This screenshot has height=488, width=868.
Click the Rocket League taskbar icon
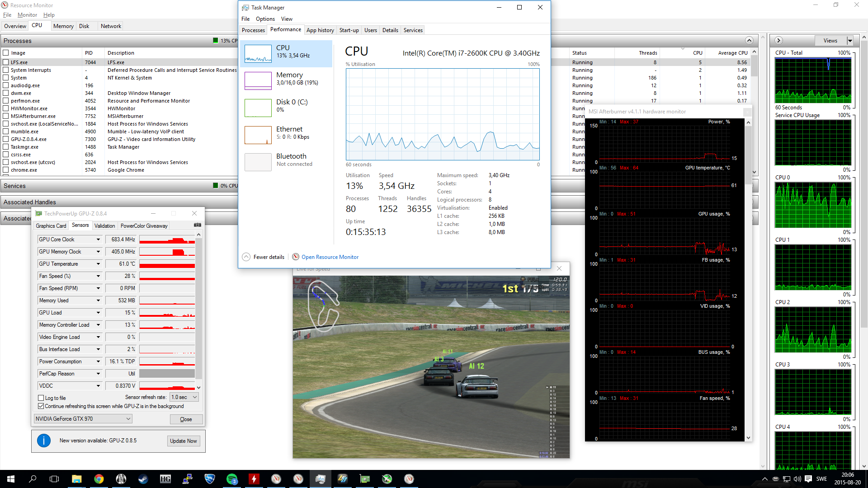click(209, 479)
